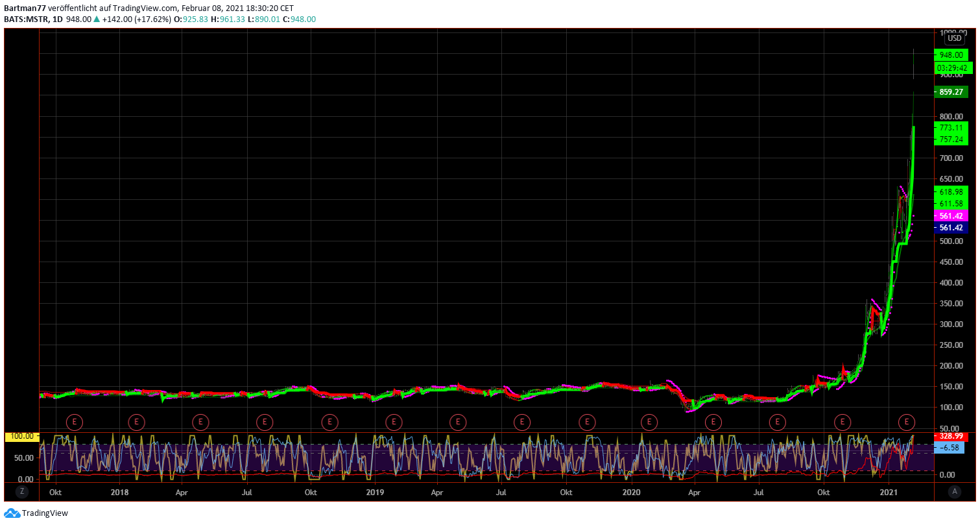This screenshot has height=525, width=980.
Task: Click the April 2019 earnings E marker
Action: (x=458, y=422)
